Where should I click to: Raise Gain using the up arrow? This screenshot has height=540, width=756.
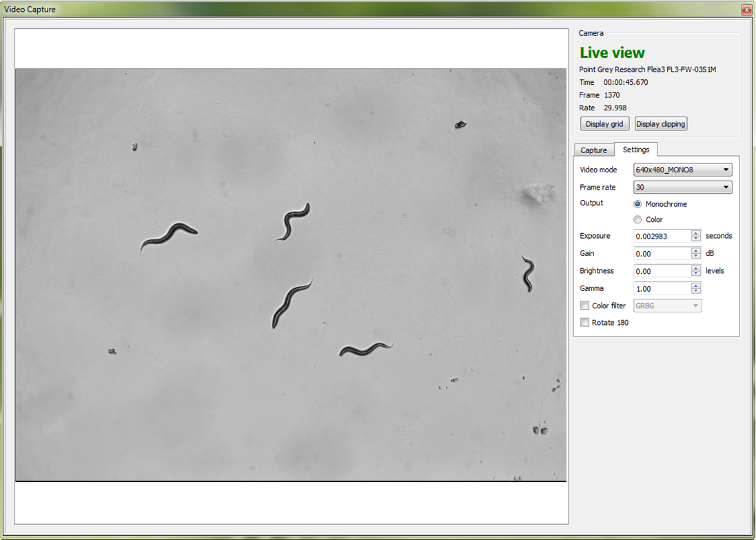tap(696, 250)
